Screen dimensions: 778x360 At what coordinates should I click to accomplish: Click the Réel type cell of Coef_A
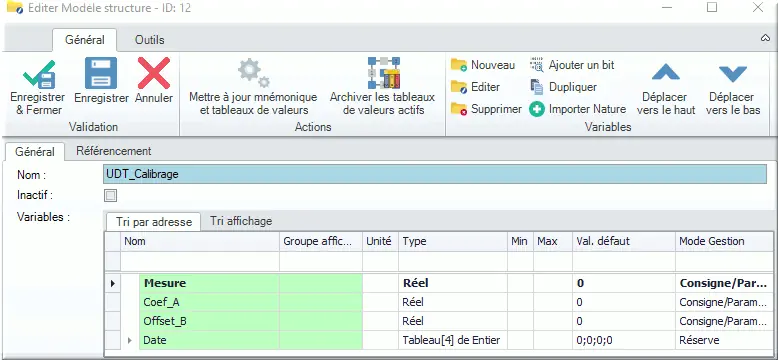(453, 302)
